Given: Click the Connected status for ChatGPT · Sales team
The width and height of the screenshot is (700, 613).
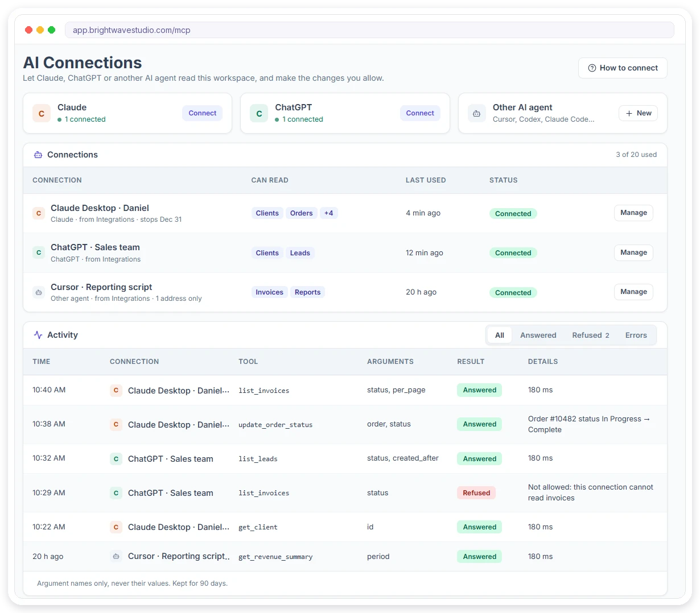Looking at the screenshot, I should coord(513,253).
